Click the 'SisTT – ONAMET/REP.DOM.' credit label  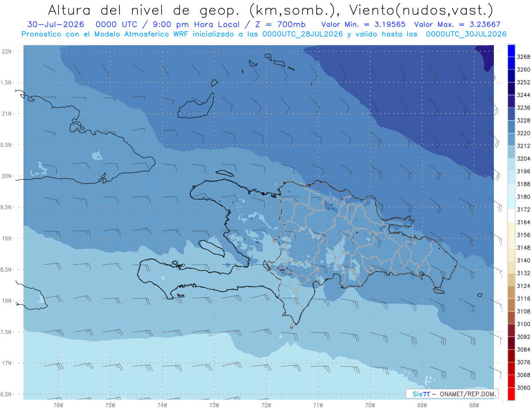[452, 394]
